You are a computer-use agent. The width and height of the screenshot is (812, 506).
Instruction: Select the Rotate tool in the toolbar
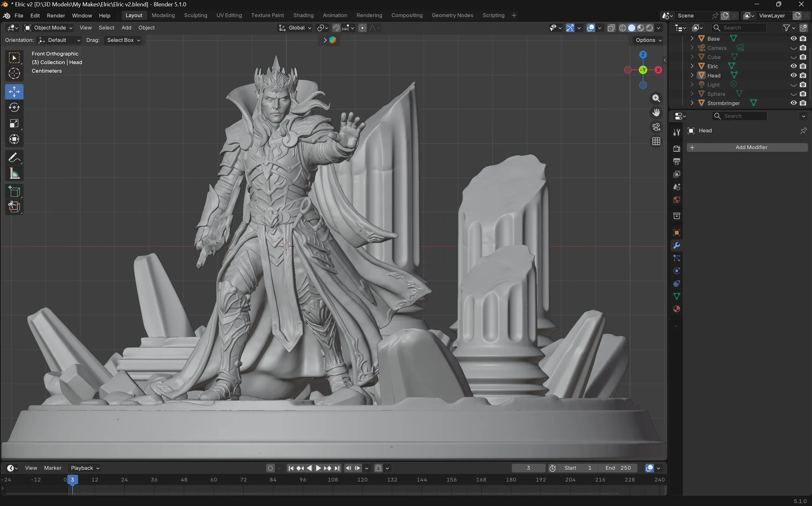(x=14, y=107)
